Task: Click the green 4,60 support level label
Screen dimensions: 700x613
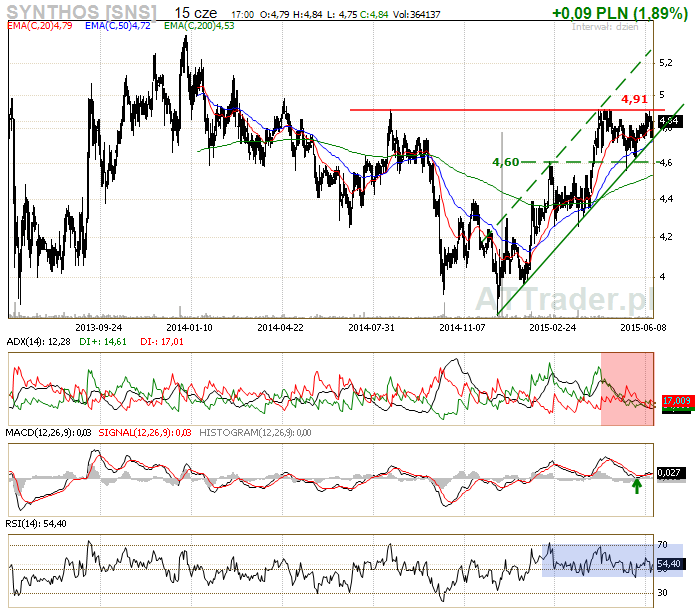Action: (x=506, y=162)
